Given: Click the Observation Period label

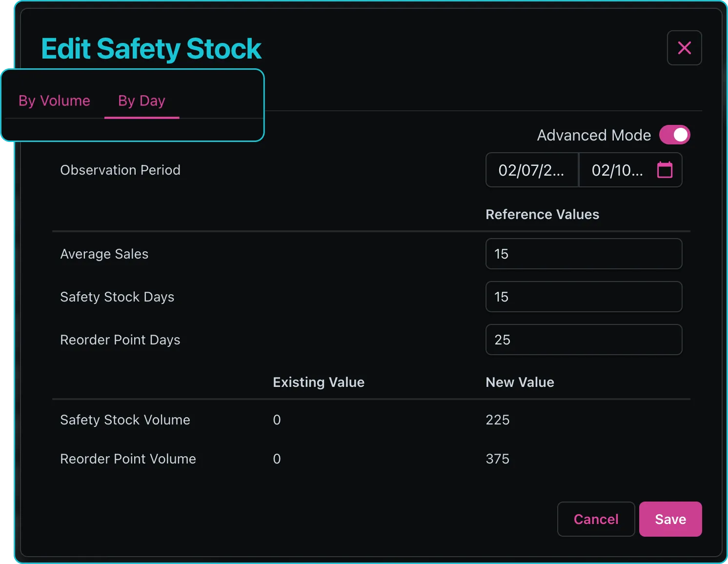Looking at the screenshot, I should (120, 170).
